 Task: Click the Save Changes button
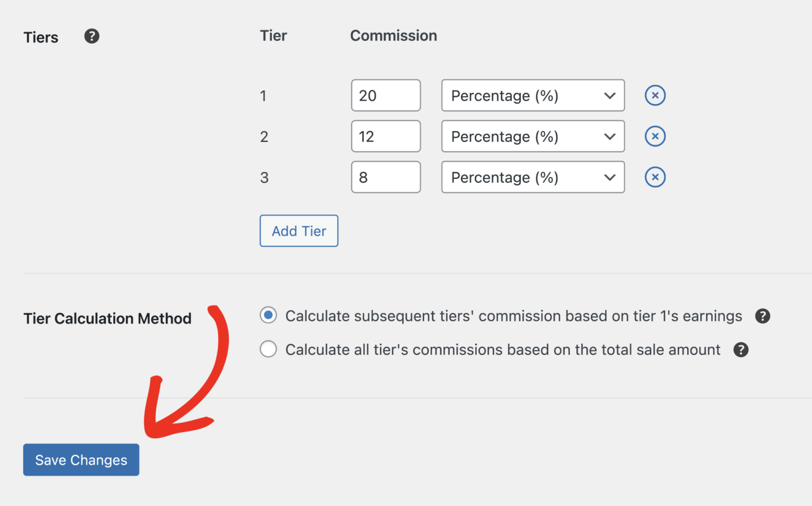[81, 459]
